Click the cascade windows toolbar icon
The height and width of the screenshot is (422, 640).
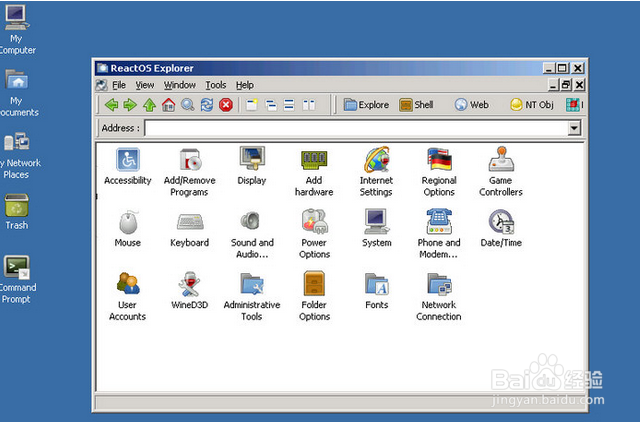click(x=271, y=105)
